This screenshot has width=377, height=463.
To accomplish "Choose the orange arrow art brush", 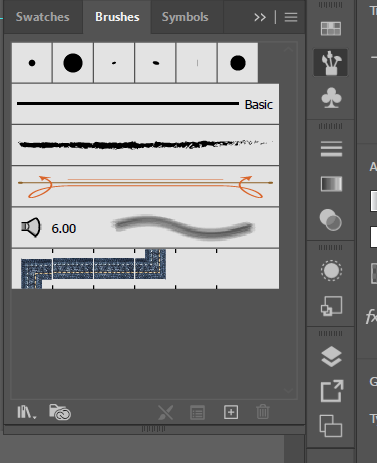I will click(145, 186).
